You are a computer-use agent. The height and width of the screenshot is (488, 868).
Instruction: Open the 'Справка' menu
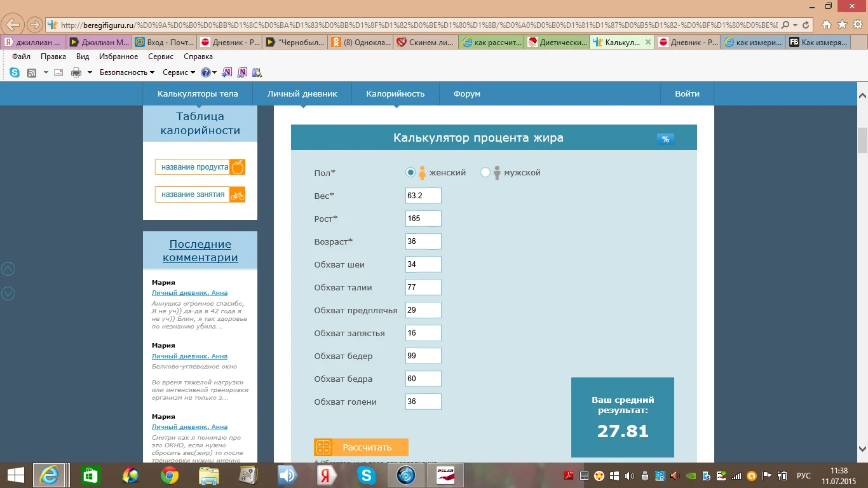coord(198,57)
